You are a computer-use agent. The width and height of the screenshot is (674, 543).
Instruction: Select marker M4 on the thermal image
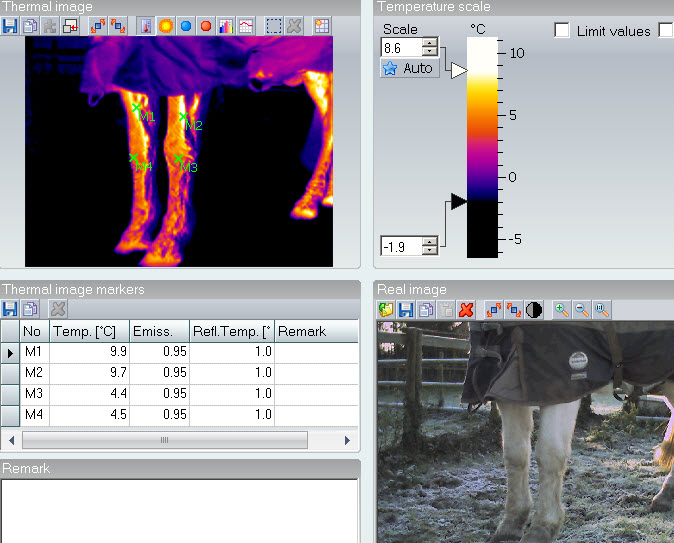click(x=133, y=157)
